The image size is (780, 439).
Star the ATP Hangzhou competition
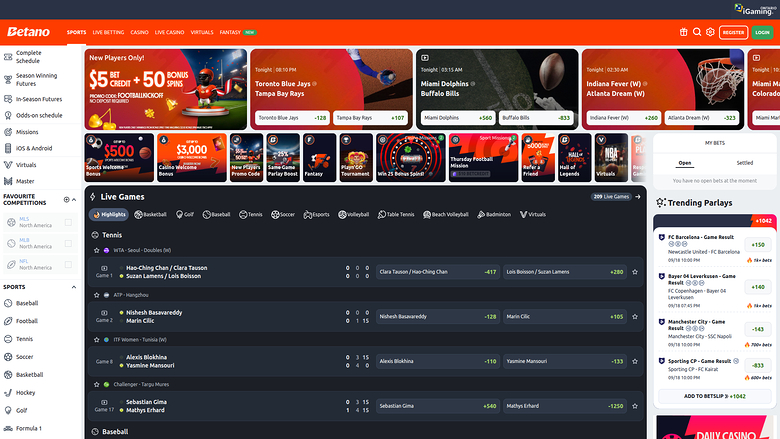tap(97, 295)
